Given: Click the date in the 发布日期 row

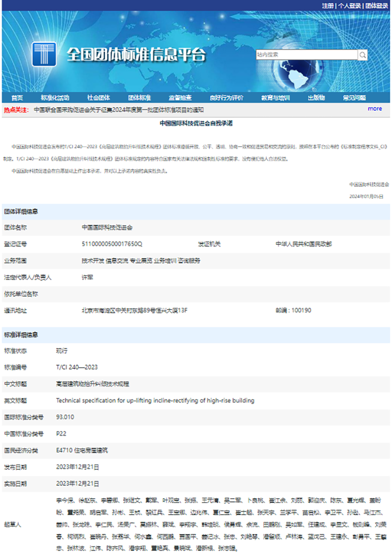Looking at the screenshot, I should [77, 467].
